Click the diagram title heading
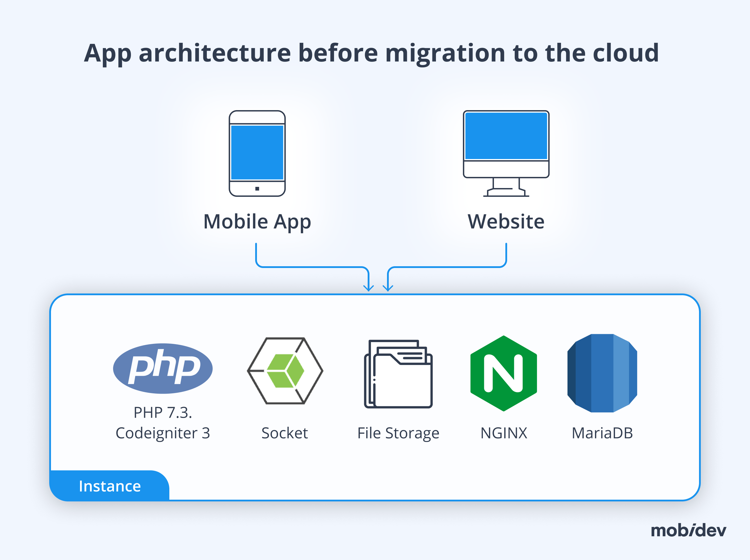The image size is (750, 560). (x=371, y=53)
